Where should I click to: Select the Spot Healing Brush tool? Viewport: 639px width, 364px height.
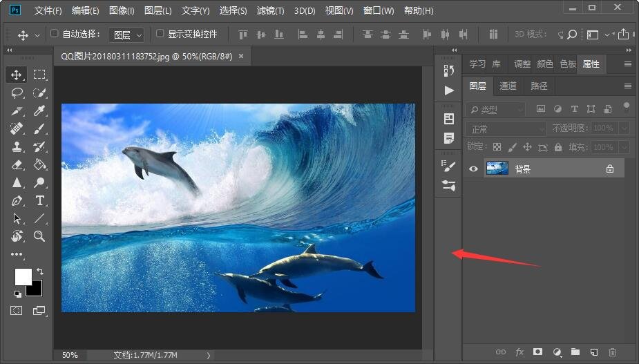[17, 128]
